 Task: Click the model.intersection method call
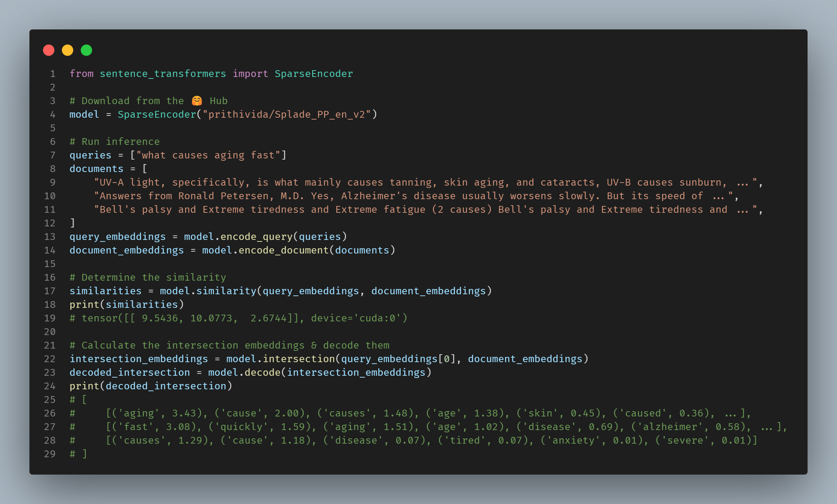(280, 359)
